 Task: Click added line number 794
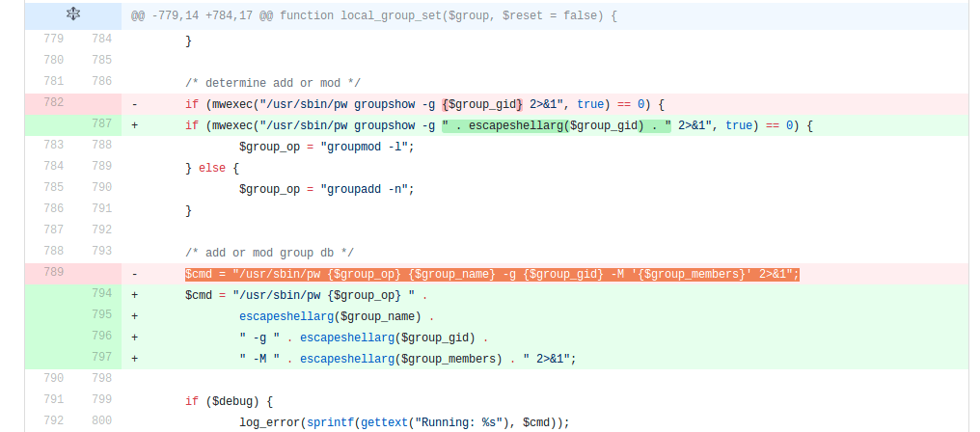click(101, 294)
